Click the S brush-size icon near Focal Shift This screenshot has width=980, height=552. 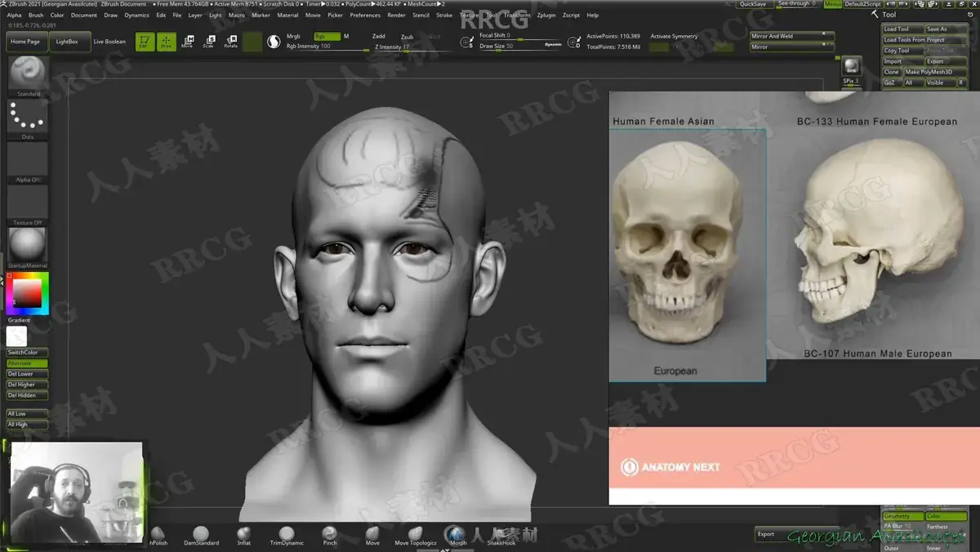pos(469,42)
